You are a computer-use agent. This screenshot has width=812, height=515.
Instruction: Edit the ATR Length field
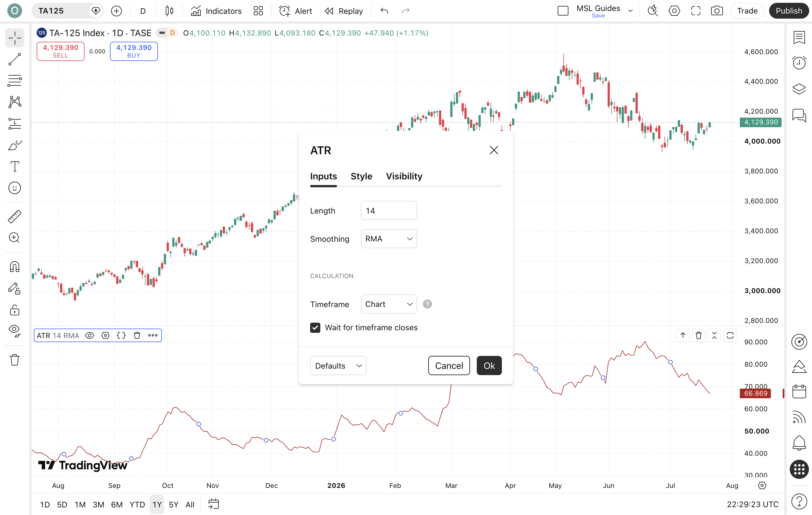click(x=389, y=210)
